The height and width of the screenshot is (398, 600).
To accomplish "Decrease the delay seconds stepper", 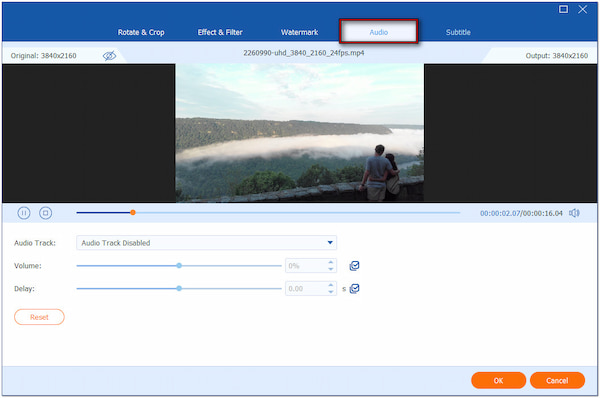I will pos(331,292).
